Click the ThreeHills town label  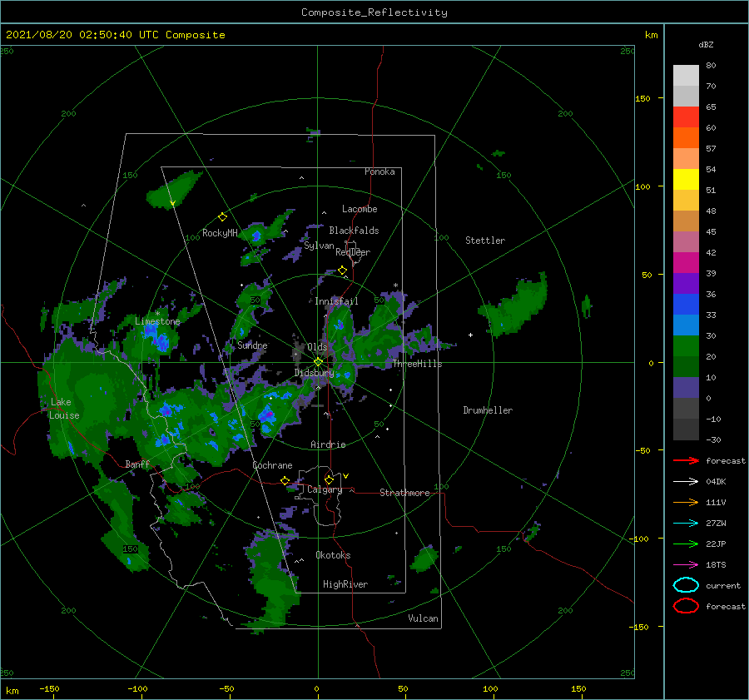pos(417,364)
